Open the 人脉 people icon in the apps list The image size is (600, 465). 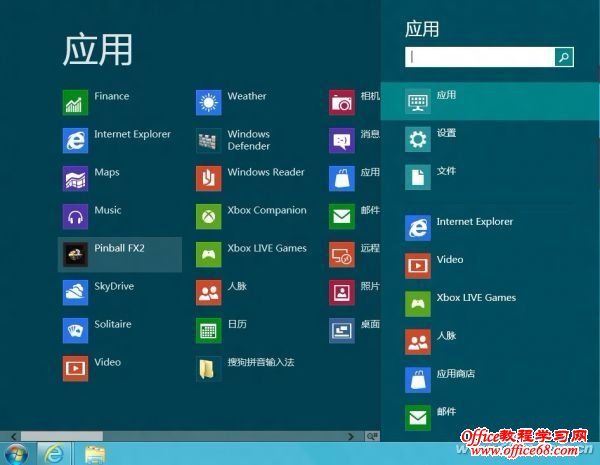pyautogui.click(x=209, y=292)
